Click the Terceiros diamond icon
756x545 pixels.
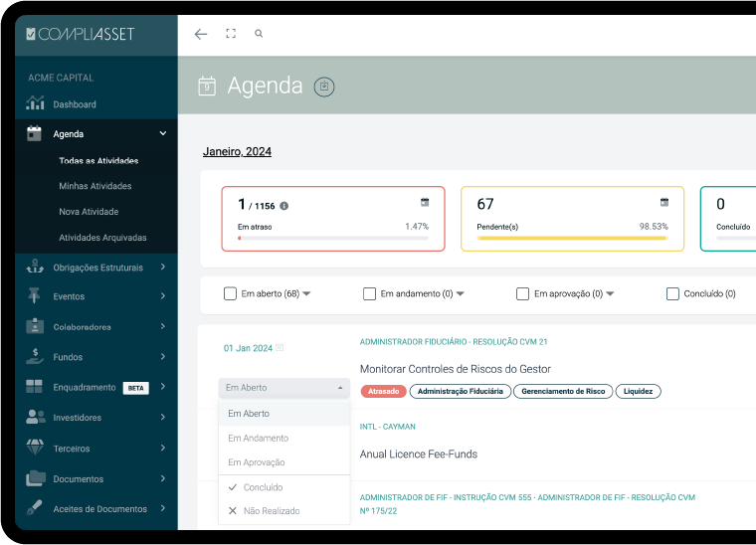click(35, 448)
